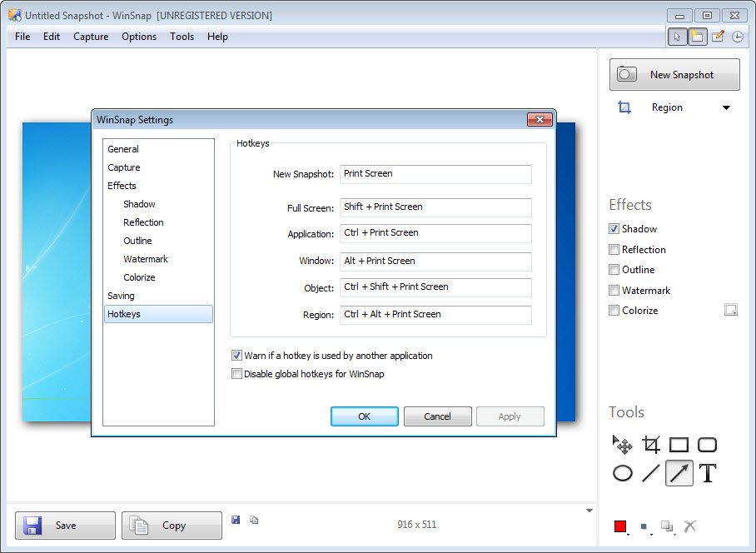Image resolution: width=756 pixels, height=553 pixels.
Task: Click the Application hotkey field
Action: [435, 233]
